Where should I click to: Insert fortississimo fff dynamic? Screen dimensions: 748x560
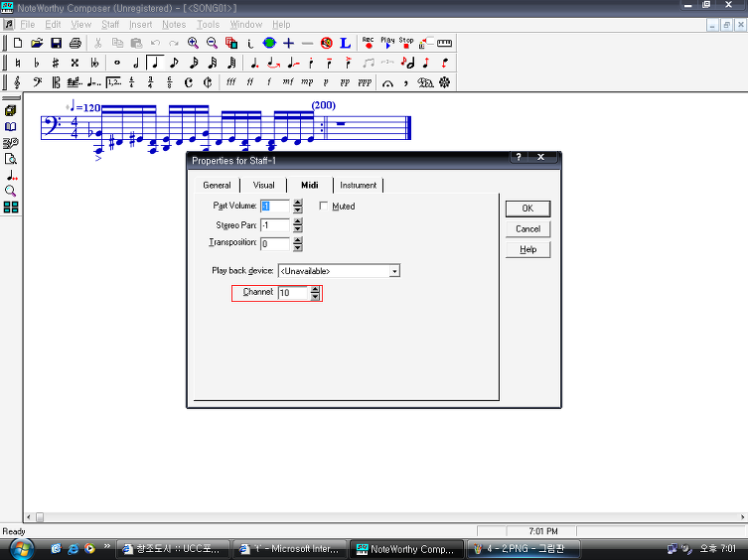pos(230,82)
